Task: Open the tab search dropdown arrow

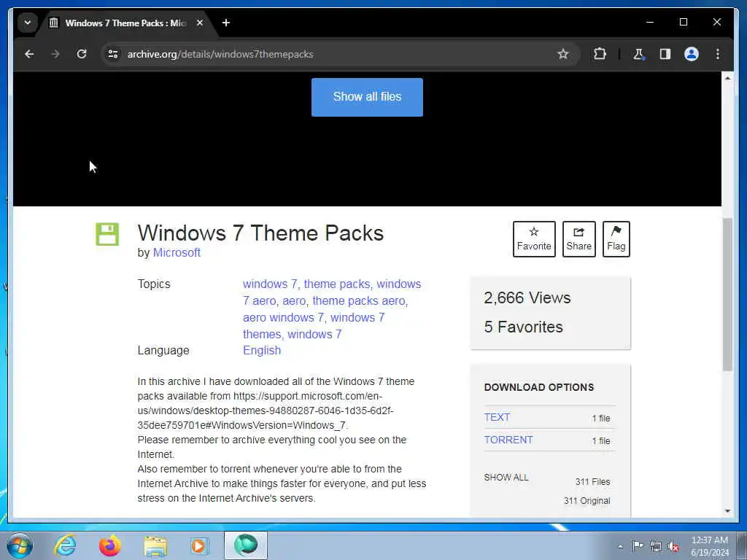Action: click(x=28, y=23)
